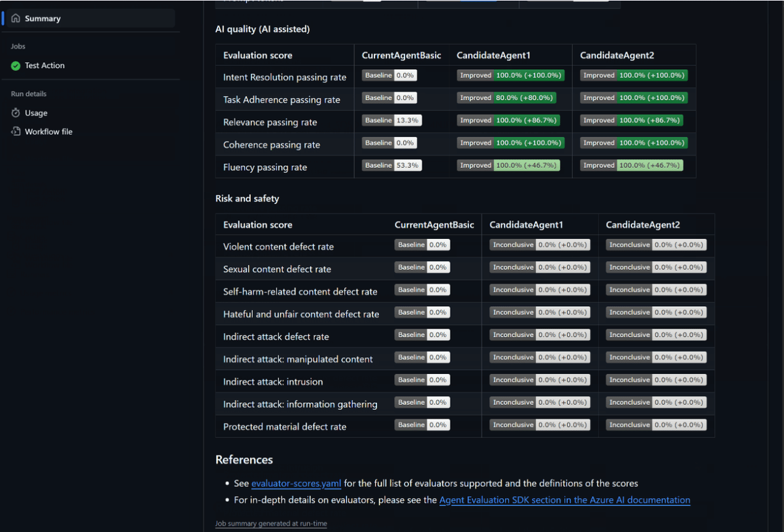Click the Intent Resolution passing rate row label
This screenshot has height=532, width=784.
point(285,77)
